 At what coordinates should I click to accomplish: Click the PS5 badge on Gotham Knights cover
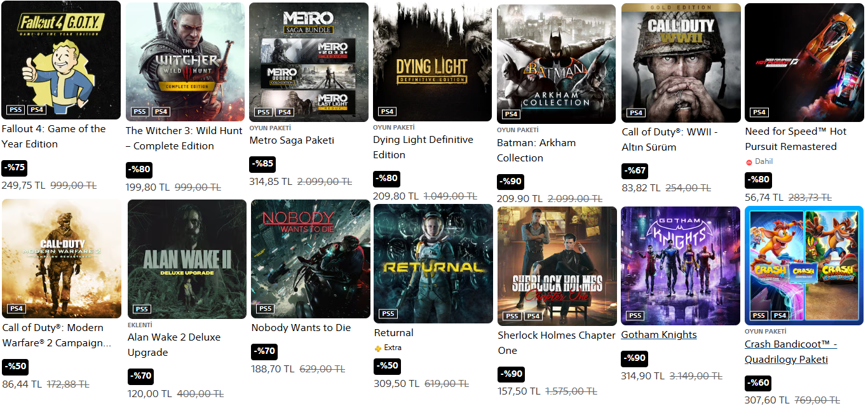(635, 316)
